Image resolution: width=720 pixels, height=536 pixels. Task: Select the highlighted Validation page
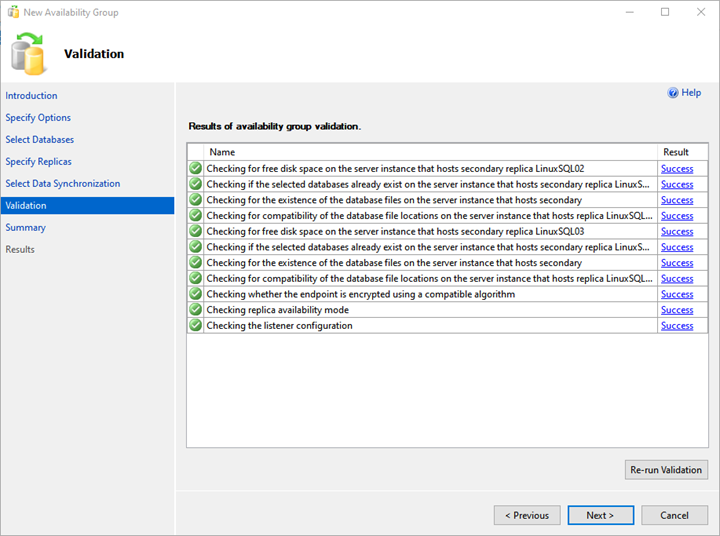coord(87,205)
